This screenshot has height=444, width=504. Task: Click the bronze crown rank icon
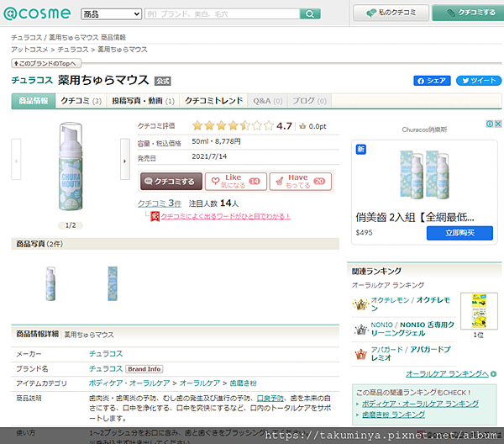click(360, 354)
